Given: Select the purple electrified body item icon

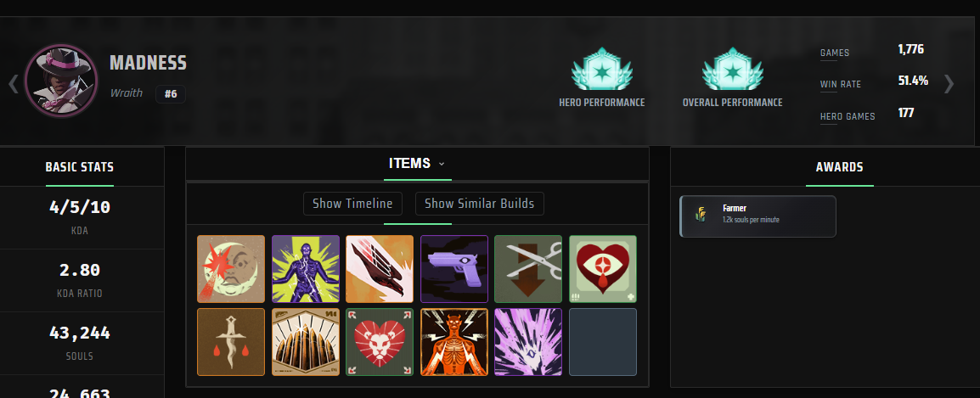Looking at the screenshot, I should tap(305, 269).
